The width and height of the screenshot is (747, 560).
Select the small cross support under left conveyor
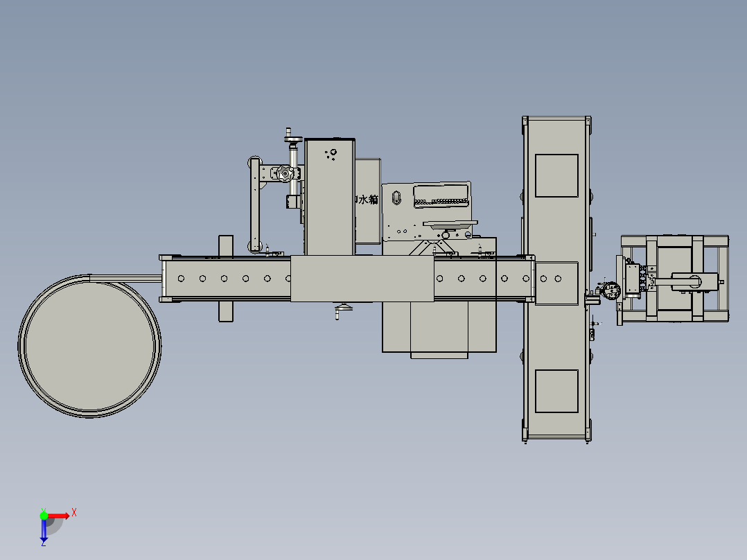(226, 279)
